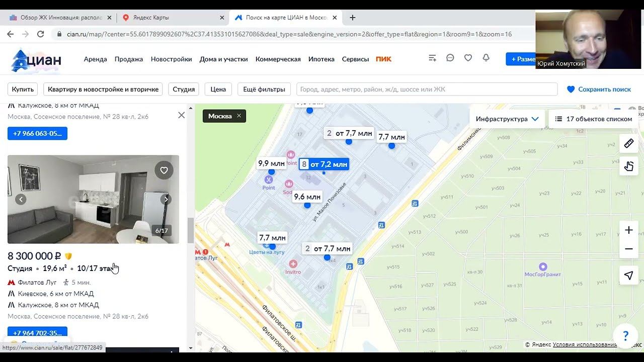Zoom out on the map
This screenshot has width=644, height=362.
point(629,249)
